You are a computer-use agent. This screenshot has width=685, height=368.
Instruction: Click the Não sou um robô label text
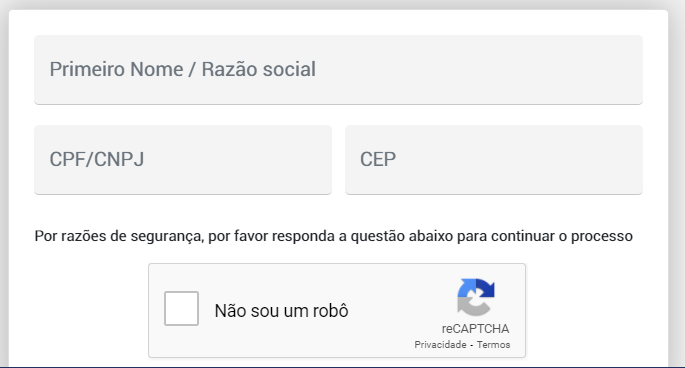[281, 311]
